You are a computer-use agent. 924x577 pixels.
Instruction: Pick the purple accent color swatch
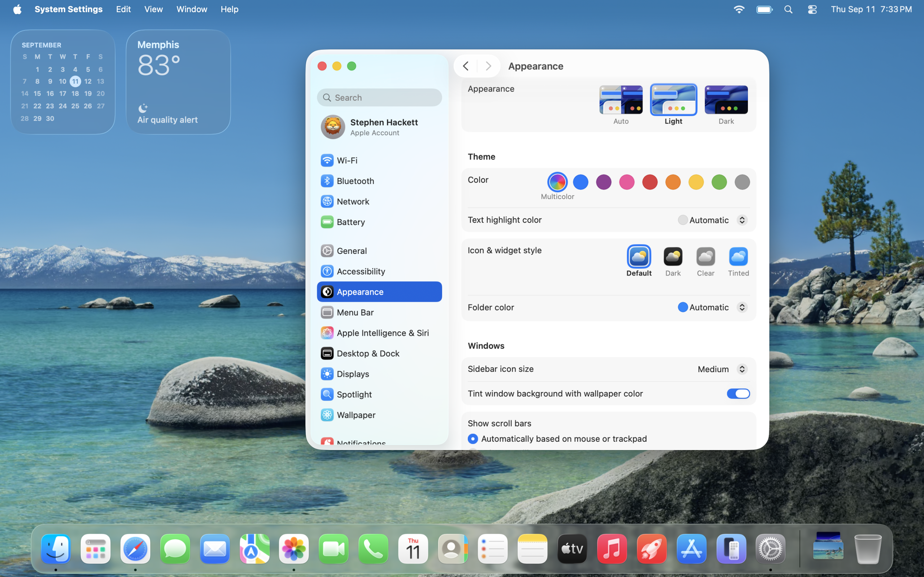click(603, 182)
